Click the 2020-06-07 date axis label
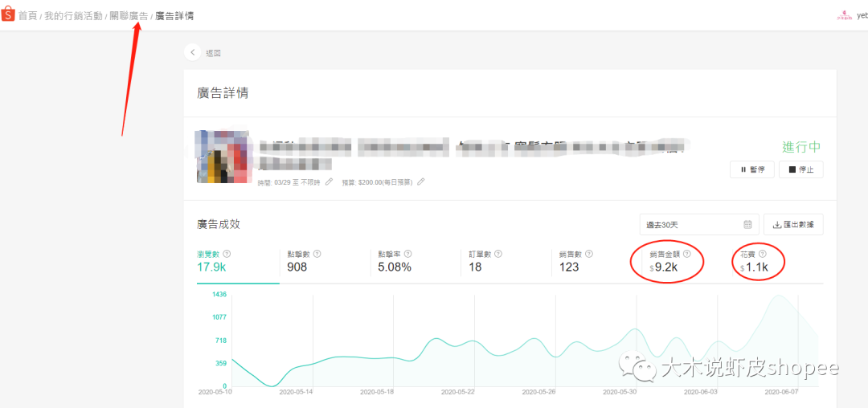The width and height of the screenshot is (868, 408). click(782, 392)
